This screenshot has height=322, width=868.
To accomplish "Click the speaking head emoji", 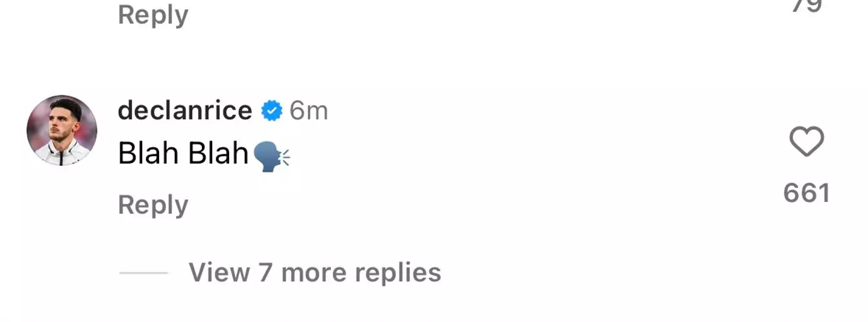I will pyautogui.click(x=272, y=156).
